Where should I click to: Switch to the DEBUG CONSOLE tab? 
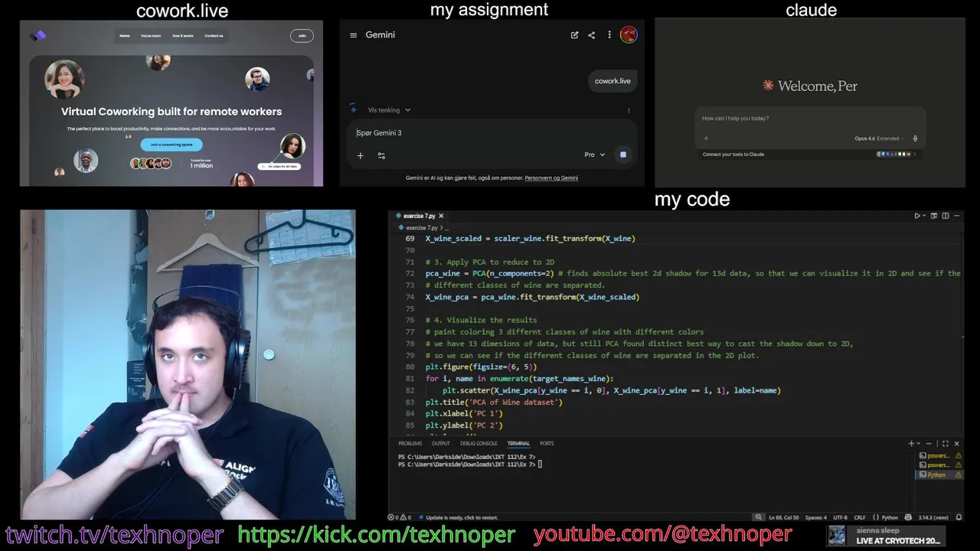tap(479, 444)
